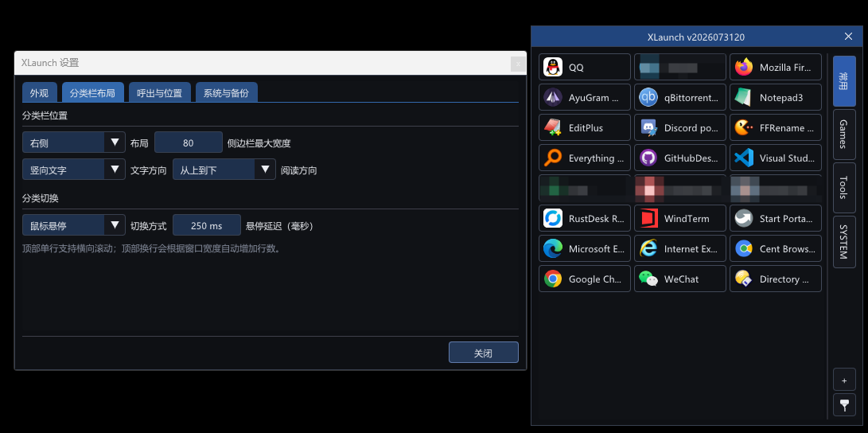Launch the QQ penguin icon
Viewport: 868px width, 433px height.
tap(552, 67)
